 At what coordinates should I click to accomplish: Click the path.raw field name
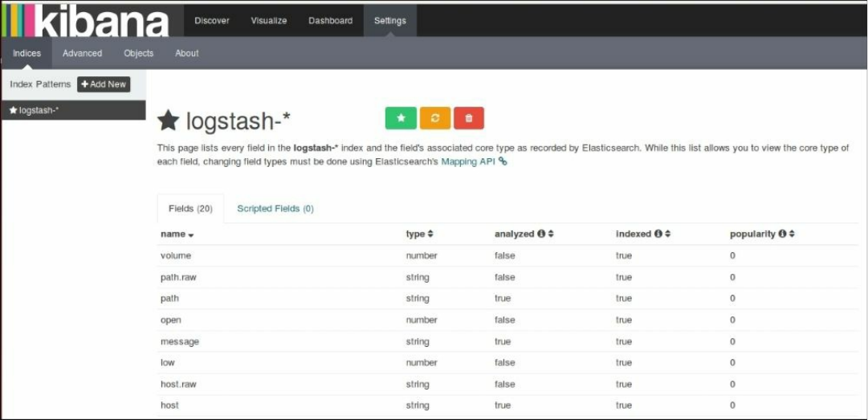tap(178, 277)
